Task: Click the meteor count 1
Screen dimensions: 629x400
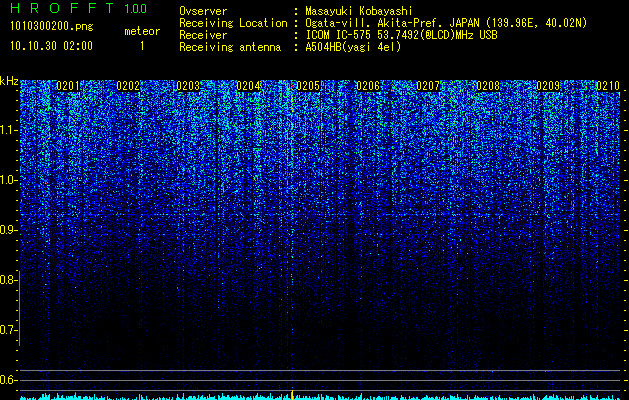Action: pos(142,46)
